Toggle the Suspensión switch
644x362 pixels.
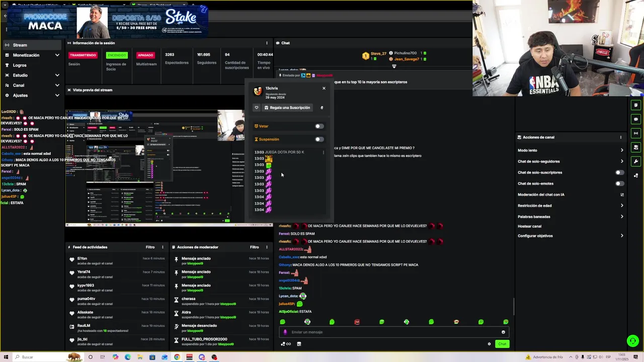pos(319,139)
